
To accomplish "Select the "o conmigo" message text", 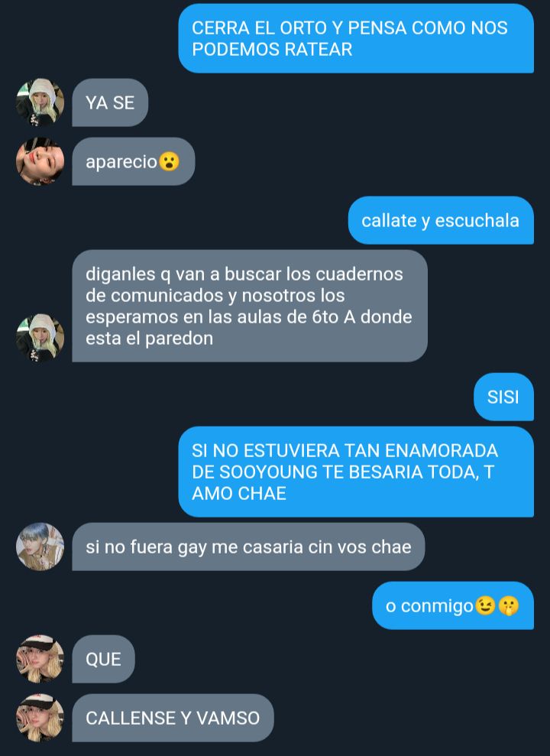I will 429,605.
